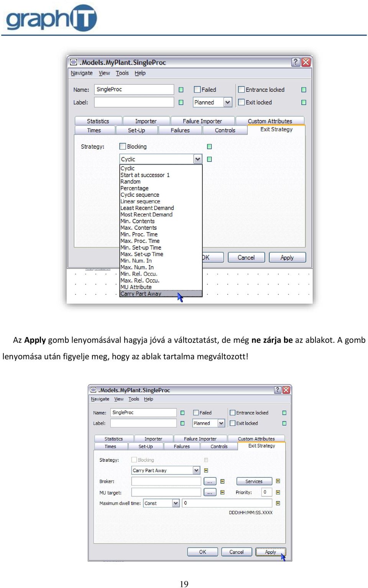
Task: Toggle the green square beside Exit locked, upper dialog
Action: click(x=304, y=102)
